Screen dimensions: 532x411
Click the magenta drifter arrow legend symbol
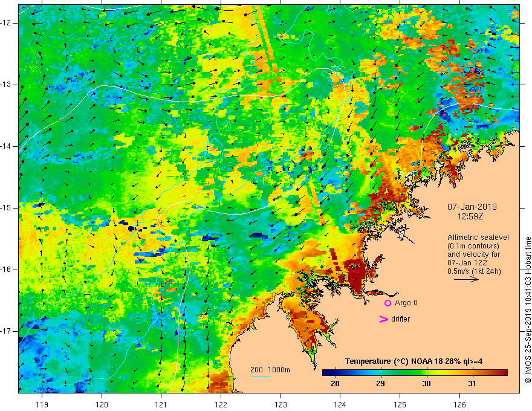tap(384, 319)
